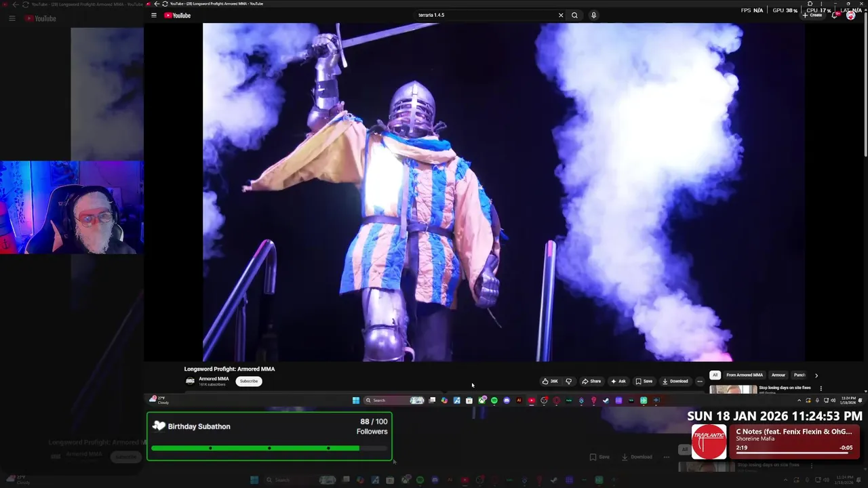Clear the YouTube search text with X
868x488 pixels.
click(561, 15)
